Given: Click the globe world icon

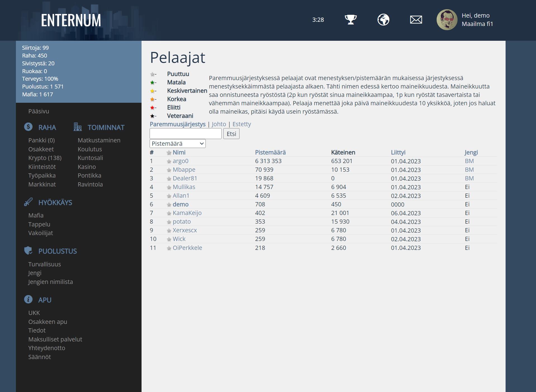Looking at the screenshot, I should click(x=383, y=20).
